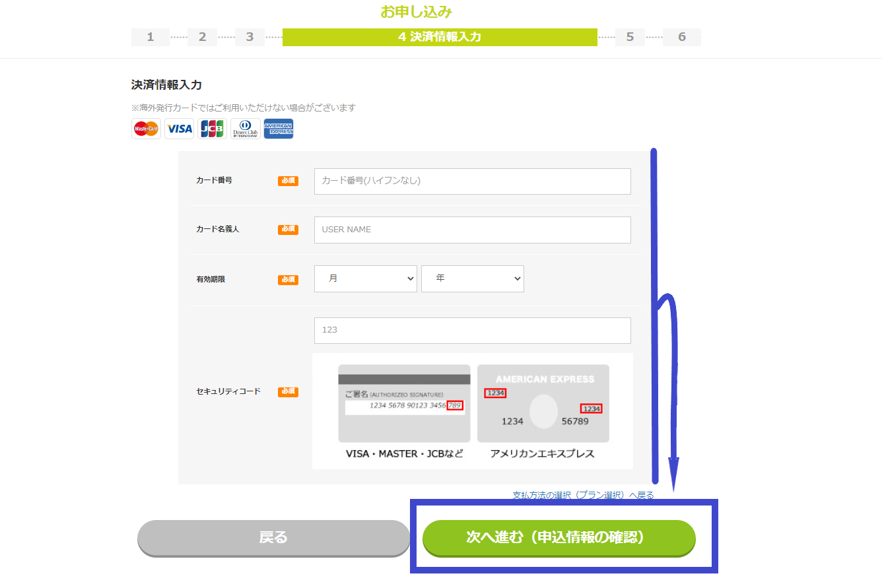Image resolution: width=882 pixels, height=588 pixels.
Task: Click the 必須 badge beside カード名義人
Action: point(288,230)
